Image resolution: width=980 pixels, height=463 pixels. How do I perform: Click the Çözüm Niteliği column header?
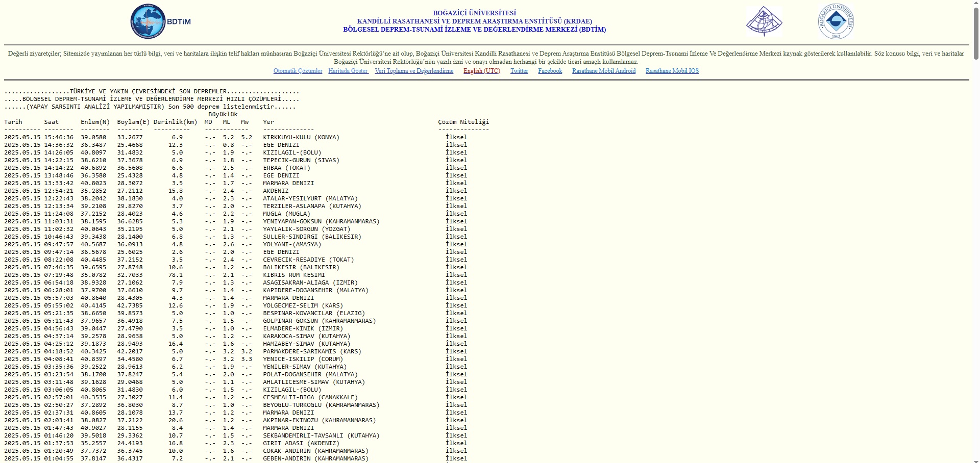point(463,122)
